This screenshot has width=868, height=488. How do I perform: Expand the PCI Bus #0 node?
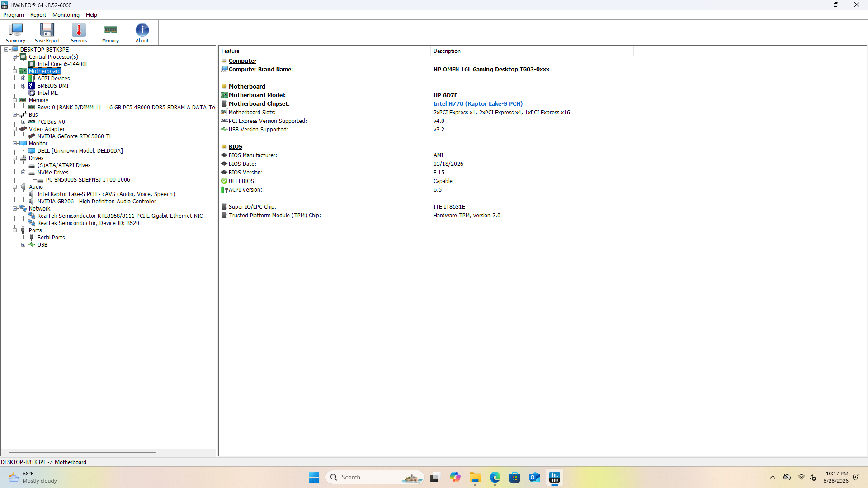click(24, 122)
